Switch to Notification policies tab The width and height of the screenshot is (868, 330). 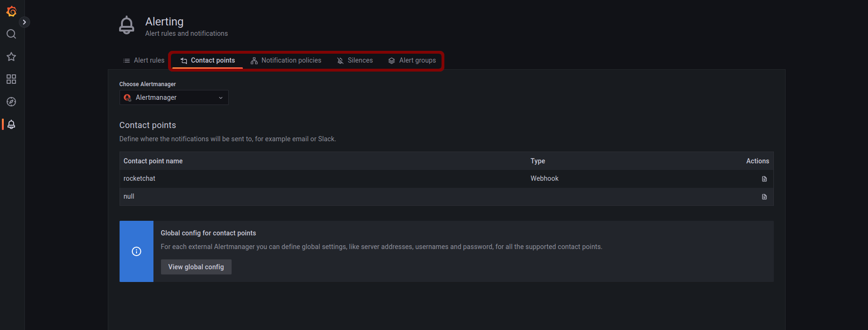pos(286,60)
